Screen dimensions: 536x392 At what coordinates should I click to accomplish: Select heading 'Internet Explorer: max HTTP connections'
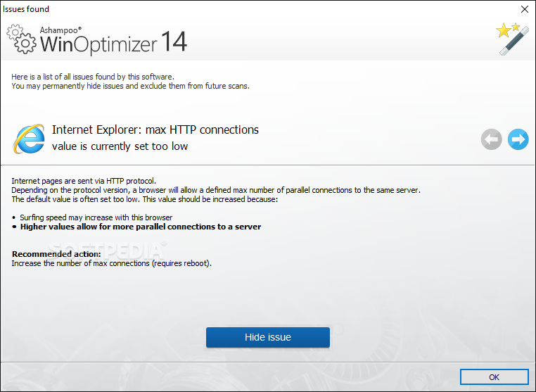click(x=155, y=130)
